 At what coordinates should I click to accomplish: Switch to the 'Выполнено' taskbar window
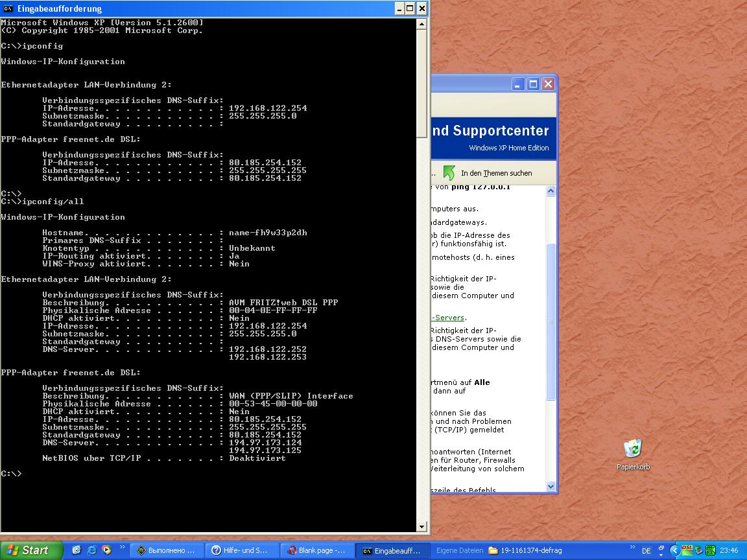[x=167, y=550]
